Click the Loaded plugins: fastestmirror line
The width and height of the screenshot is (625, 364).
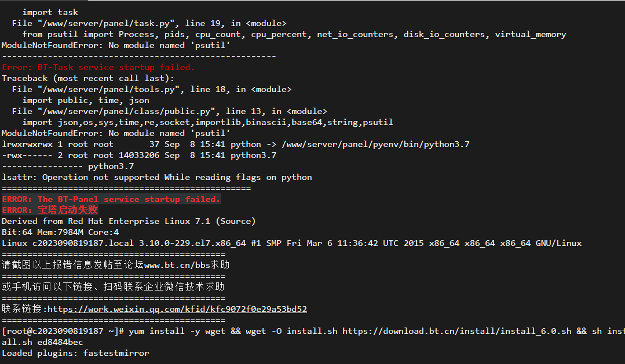(x=76, y=353)
